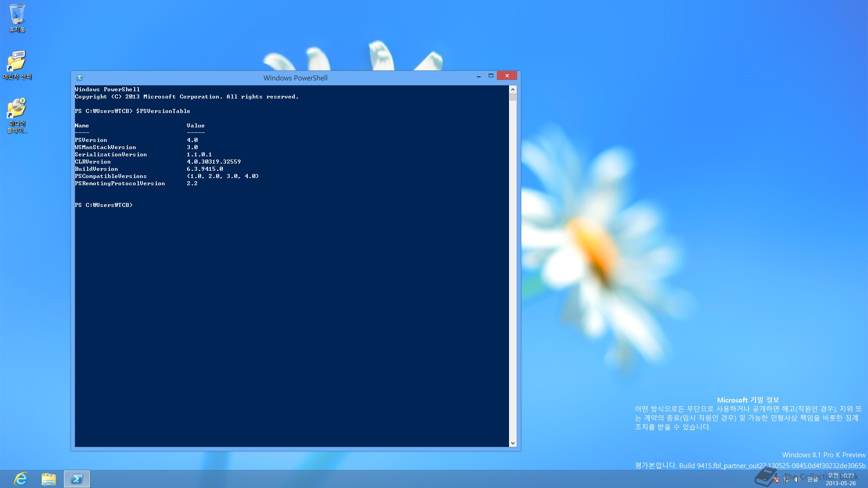Switch input language via 한글 indicator
The height and width of the screenshot is (488, 868).
[x=813, y=479]
